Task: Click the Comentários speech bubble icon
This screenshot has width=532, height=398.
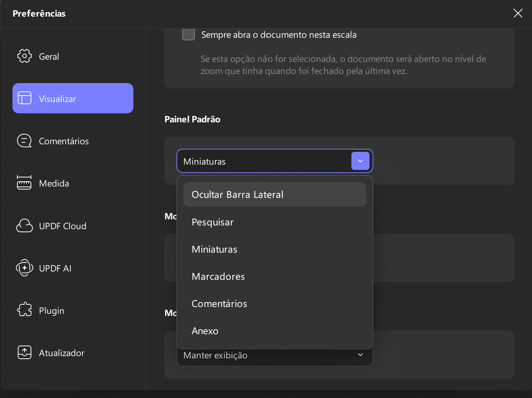Action: coord(25,141)
